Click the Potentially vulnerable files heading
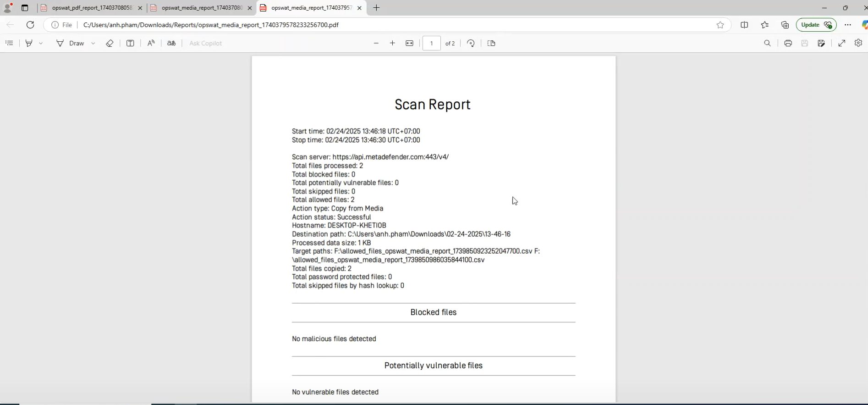The width and height of the screenshot is (868, 405). (x=434, y=366)
